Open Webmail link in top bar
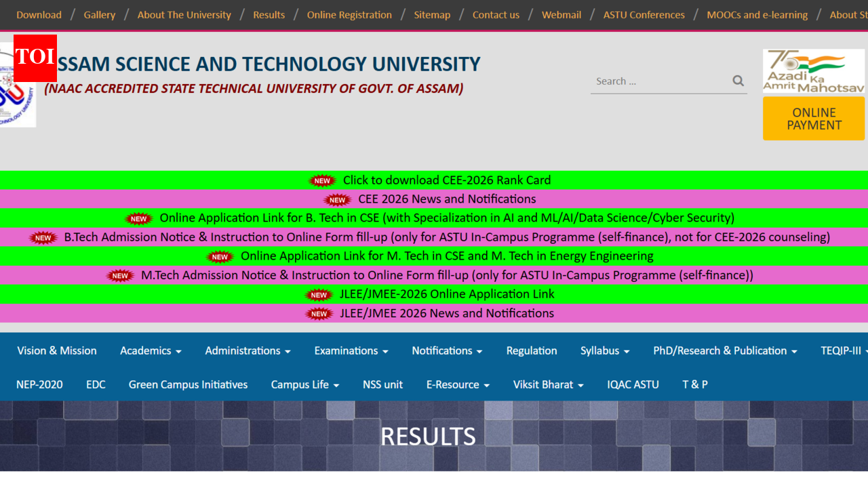The image size is (868, 488). pos(561,15)
